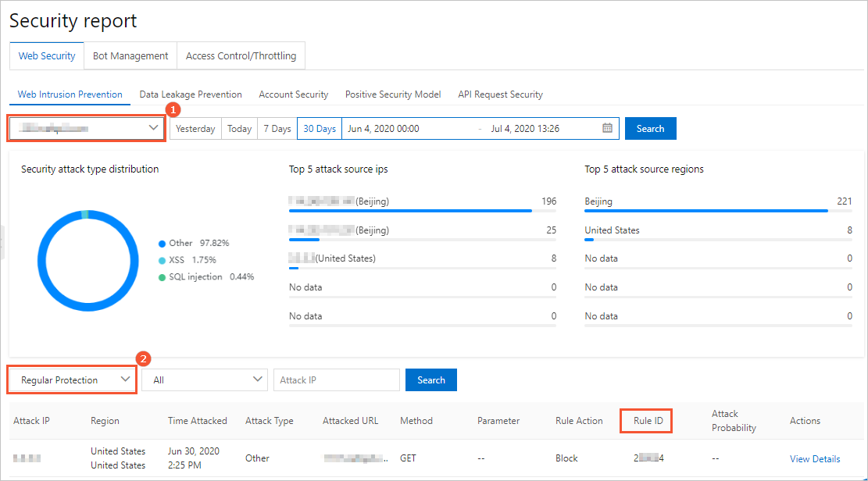The image size is (868, 481).
Task: Click the Attacked URL column header
Action: click(x=351, y=421)
